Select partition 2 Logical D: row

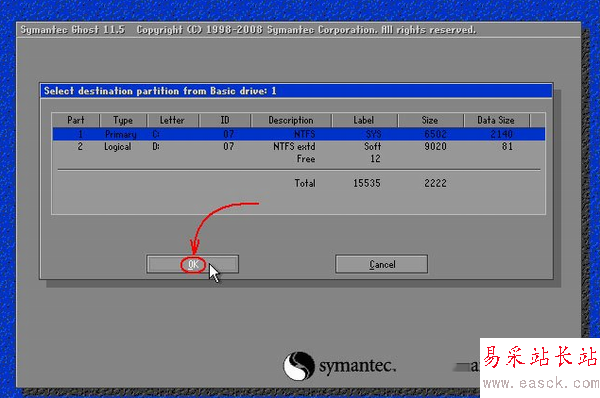(299, 147)
